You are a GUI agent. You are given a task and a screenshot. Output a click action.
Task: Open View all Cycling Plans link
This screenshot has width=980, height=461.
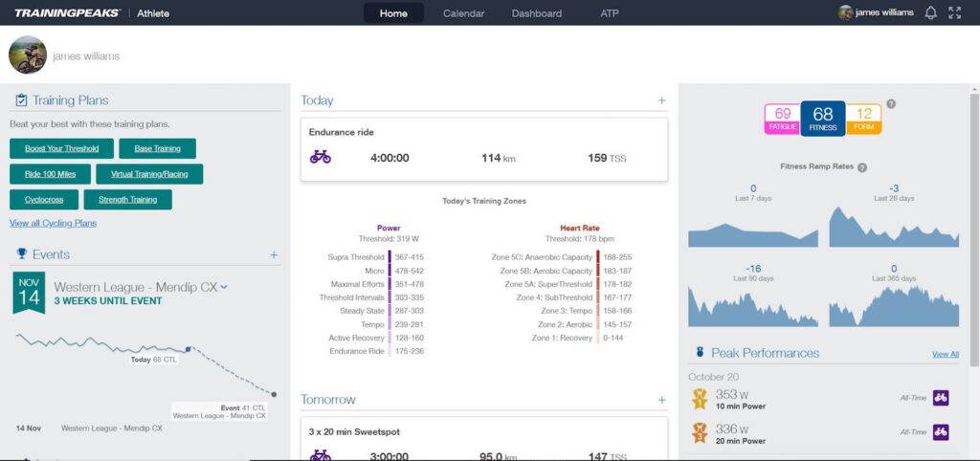tap(54, 223)
